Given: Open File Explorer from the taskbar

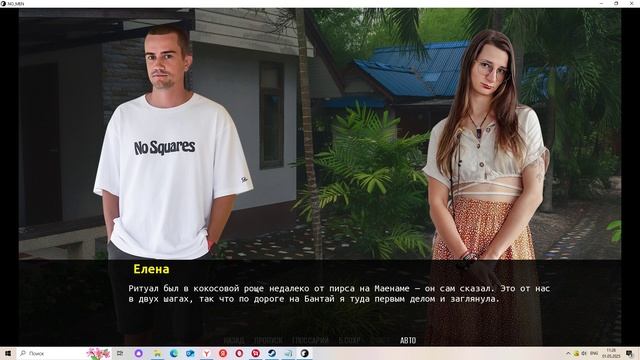Looking at the screenshot, I should [157, 353].
